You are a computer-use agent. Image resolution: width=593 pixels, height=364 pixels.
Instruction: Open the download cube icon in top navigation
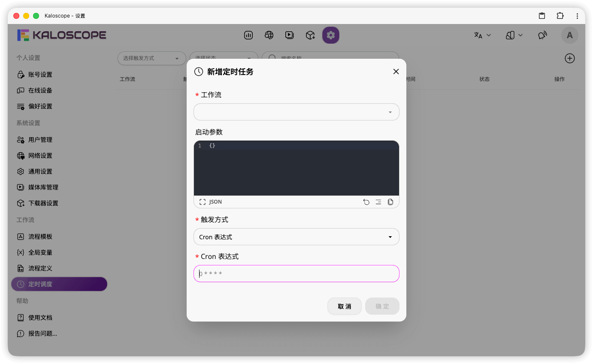point(310,35)
